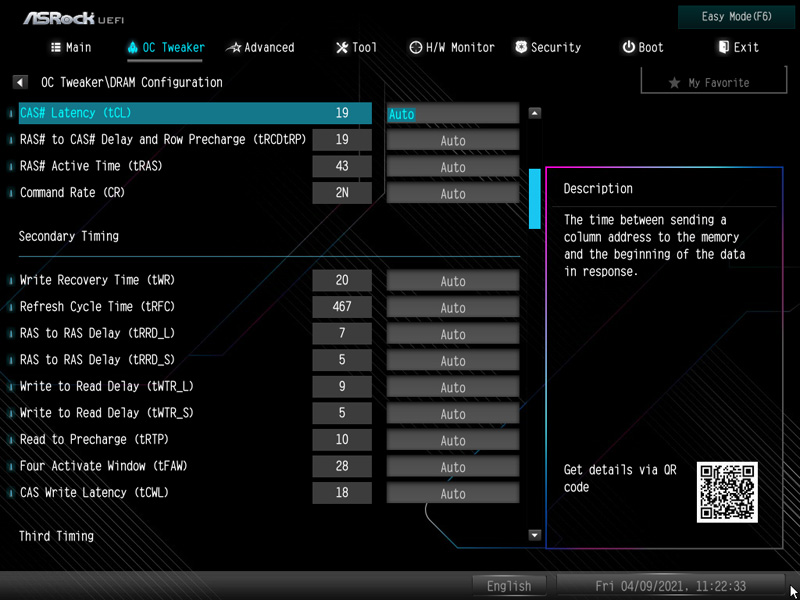Open the Auto setting for CAS# Latency (tCL)

(x=453, y=114)
